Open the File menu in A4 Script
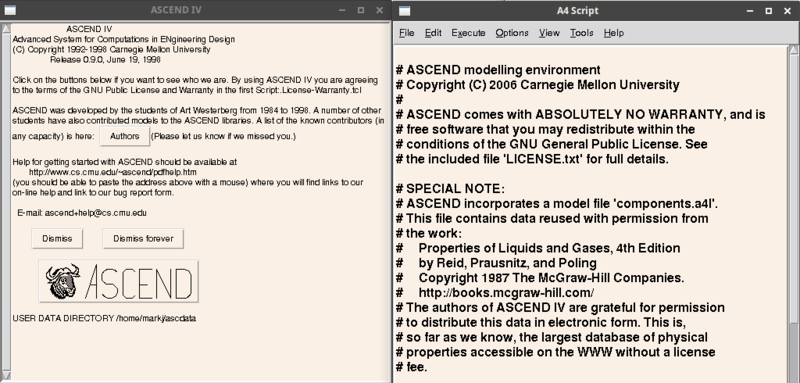The image size is (800, 383). (406, 33)
